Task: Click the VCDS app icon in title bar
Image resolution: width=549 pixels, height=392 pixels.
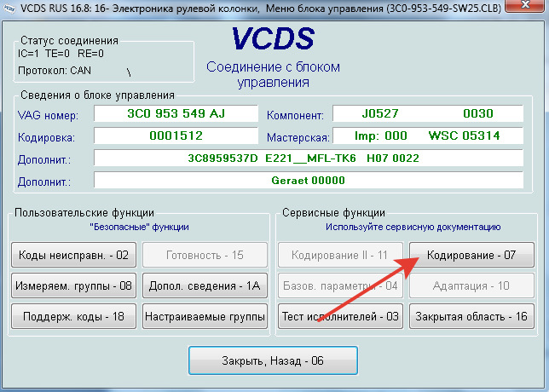Action: tap(9, 9)
